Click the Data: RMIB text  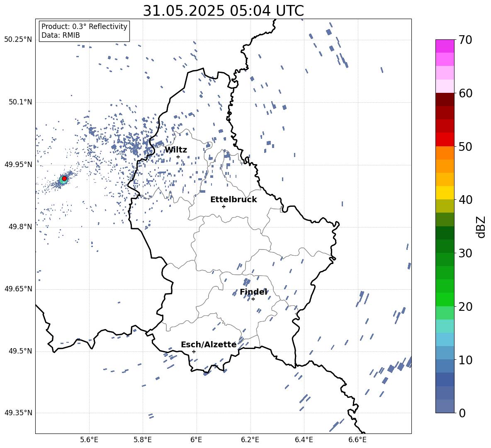(61, 35)
